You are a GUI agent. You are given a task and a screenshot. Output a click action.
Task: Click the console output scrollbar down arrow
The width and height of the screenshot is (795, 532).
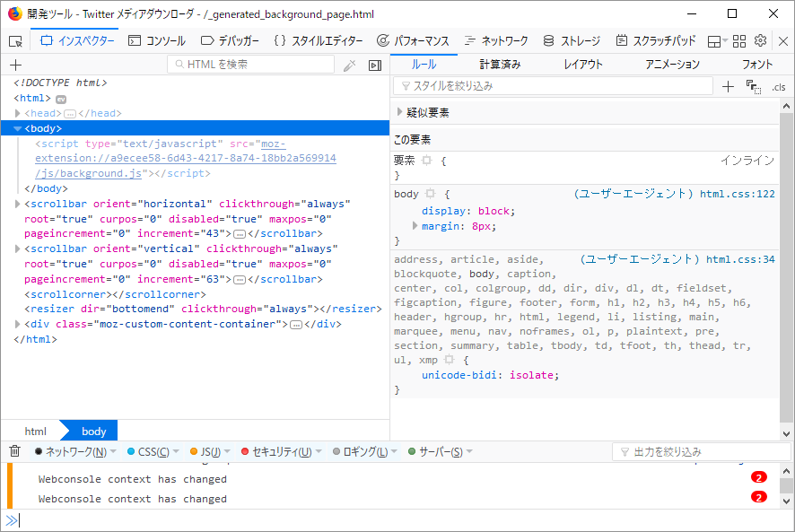point(786,501)
